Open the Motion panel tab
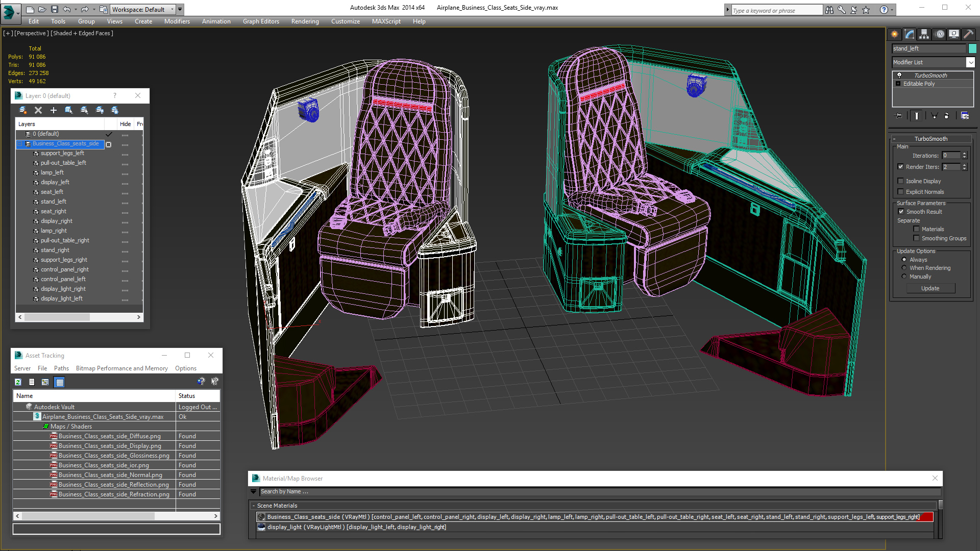The image size is (980, 551). click(x=940, y=34)
